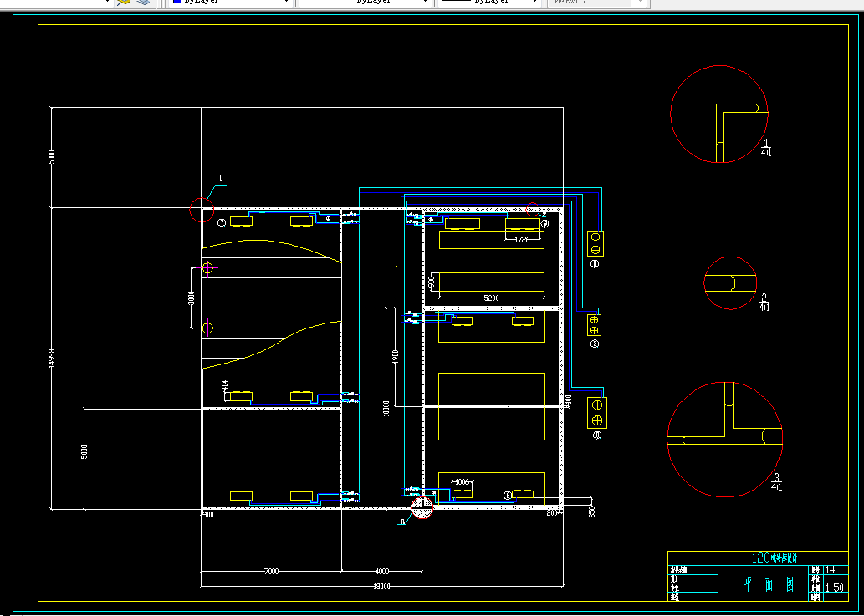Click the 平面图 title block text
864x616 pixels.
pos(769,585)
